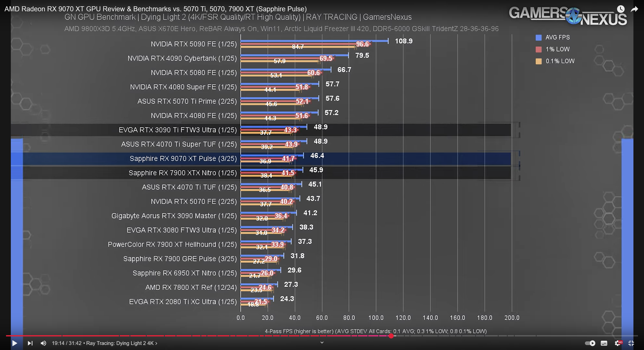The image size is (644, 350).
Task: Click the 31.8 value for RX 7900 GRE
Action: coord(297,256)
